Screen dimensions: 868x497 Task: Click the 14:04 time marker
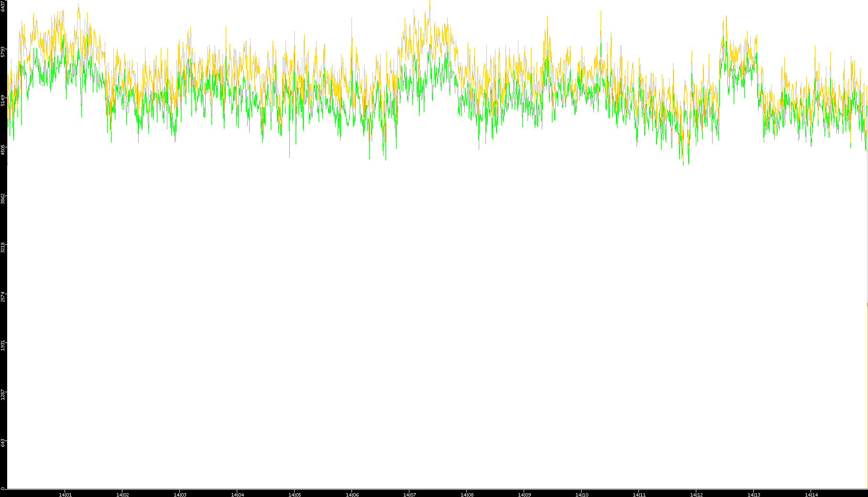pos(237,494)
